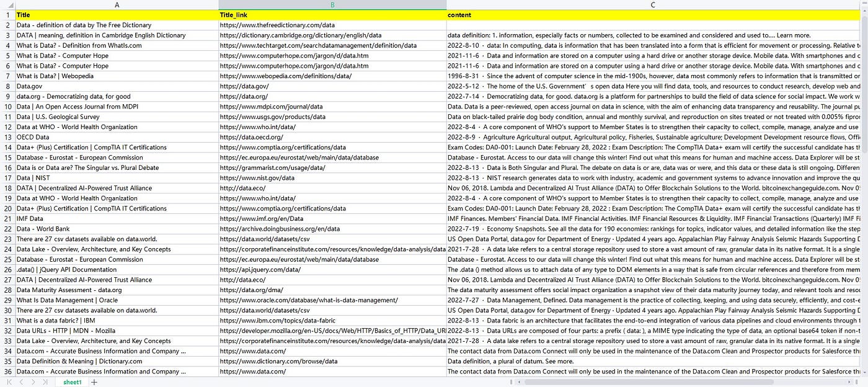Add a new sheet with the plus button
The height and width of the screenshot is (387, 868).
tap(94, 382)
